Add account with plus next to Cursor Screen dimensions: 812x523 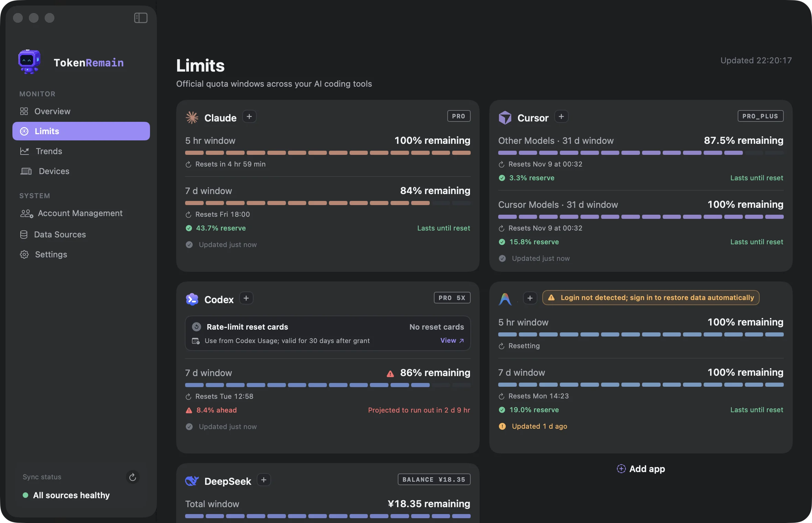pyautogui.click(x=561, y=117)
